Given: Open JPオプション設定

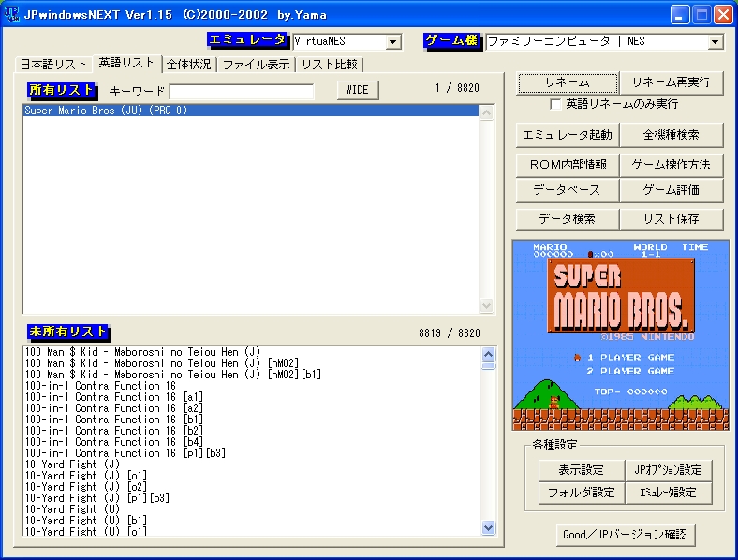Looking at the screenshot, I should pos(669,470).
